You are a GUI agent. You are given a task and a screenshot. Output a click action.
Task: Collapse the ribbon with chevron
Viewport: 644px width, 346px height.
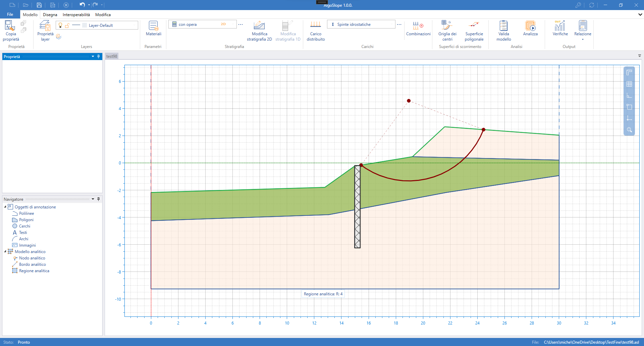point(640,14)
